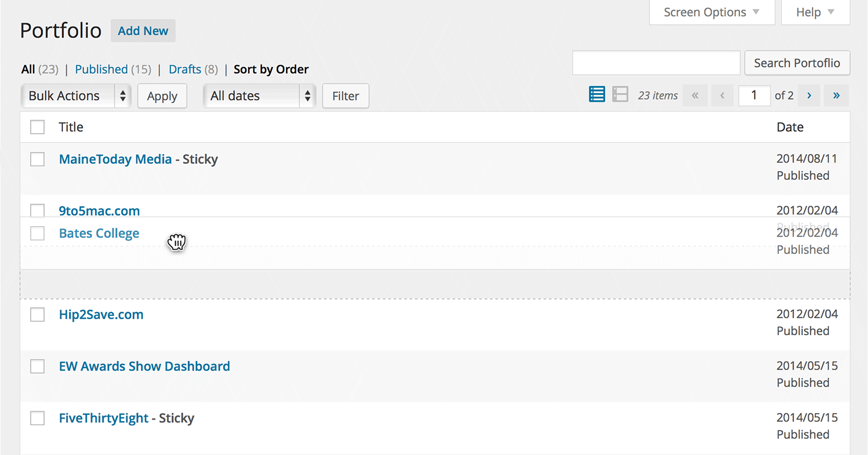This screenshot has width=868, height=455.
Task: Click the previous page arrow
Action: click(x=722, y=95)
